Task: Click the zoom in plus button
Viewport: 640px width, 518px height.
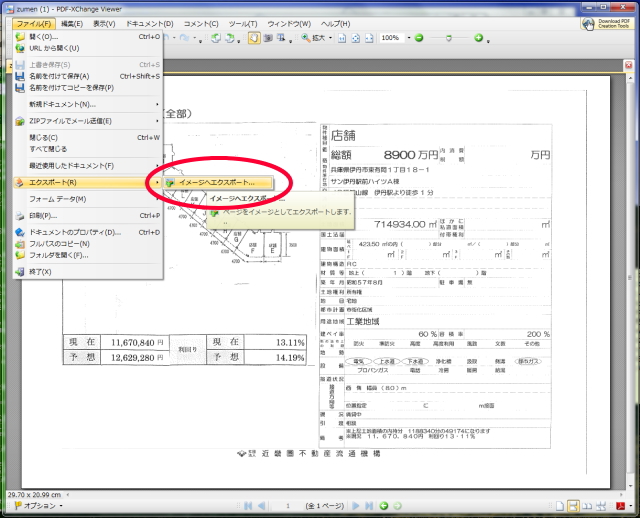Action: tap(478, 38)
